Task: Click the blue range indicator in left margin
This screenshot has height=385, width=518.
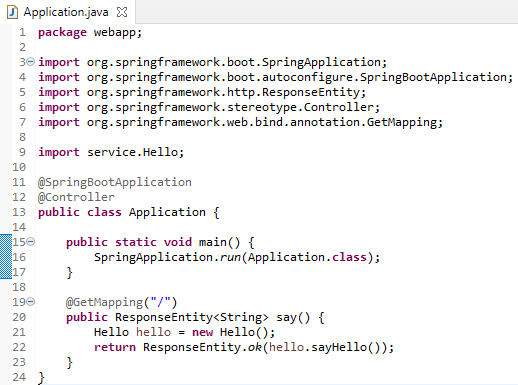Action: tap(6, 256)
